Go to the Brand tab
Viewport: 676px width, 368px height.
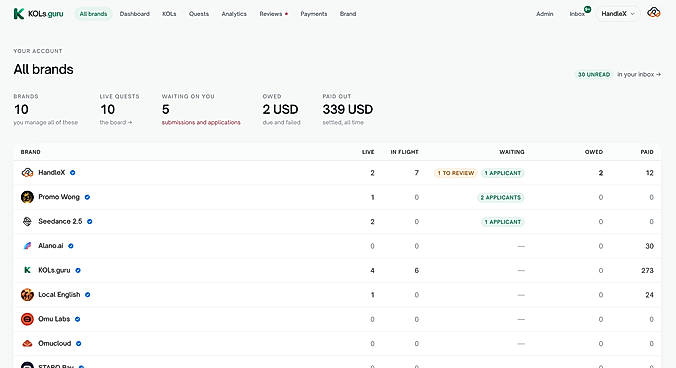click(x=348, y=14)
